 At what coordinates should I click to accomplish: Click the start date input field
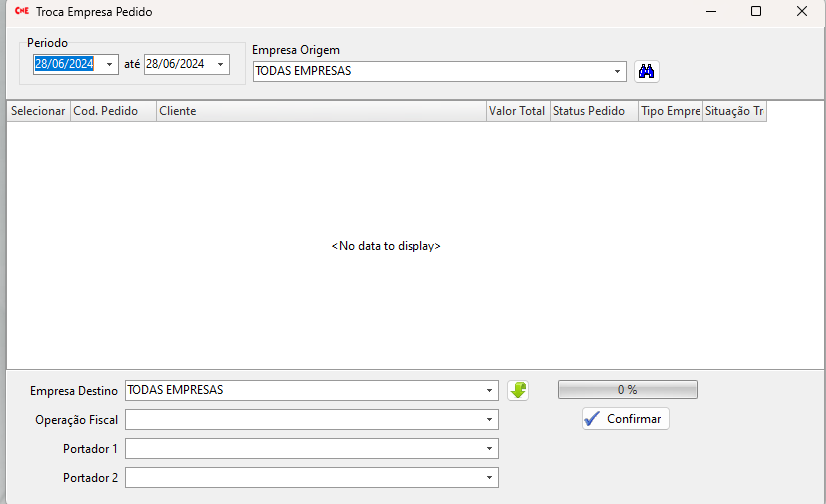tap(65, 65)
